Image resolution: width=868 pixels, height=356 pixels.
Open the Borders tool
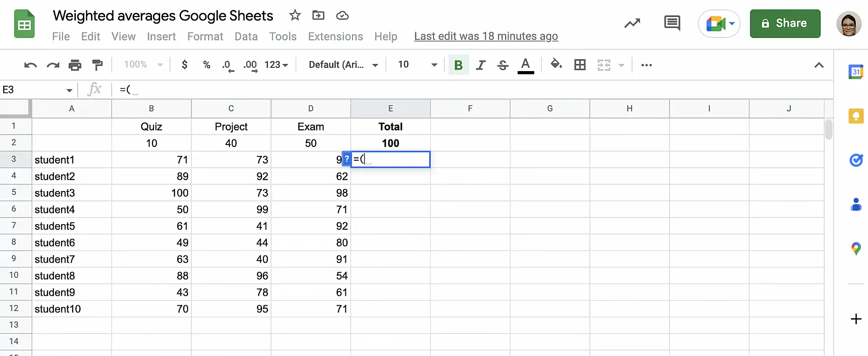click(580, 64)
